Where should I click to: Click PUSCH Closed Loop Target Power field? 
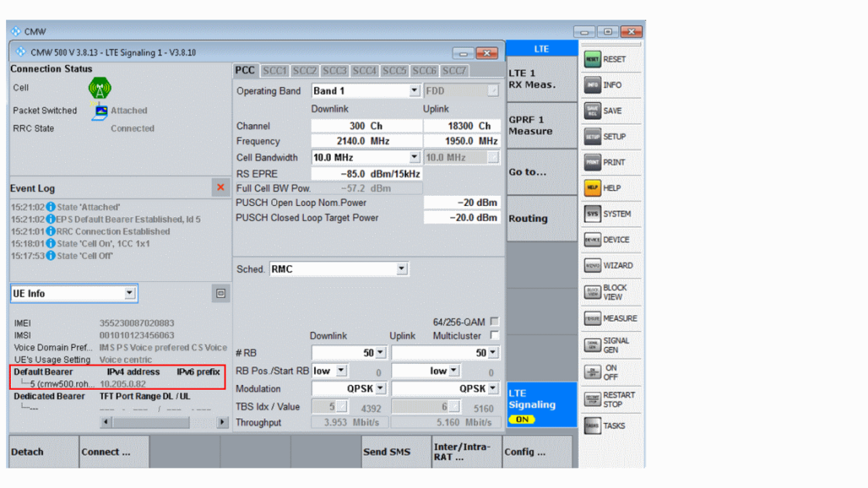pyautogui.click(x=462, y=218)
